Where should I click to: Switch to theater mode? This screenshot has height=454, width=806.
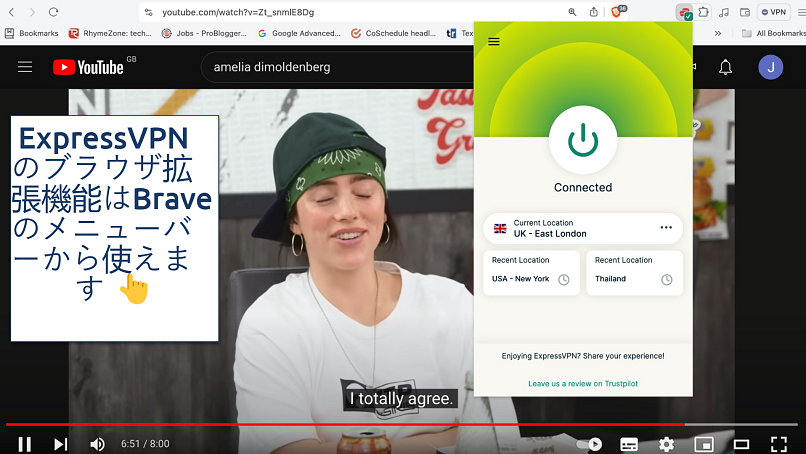pos(741,443)
